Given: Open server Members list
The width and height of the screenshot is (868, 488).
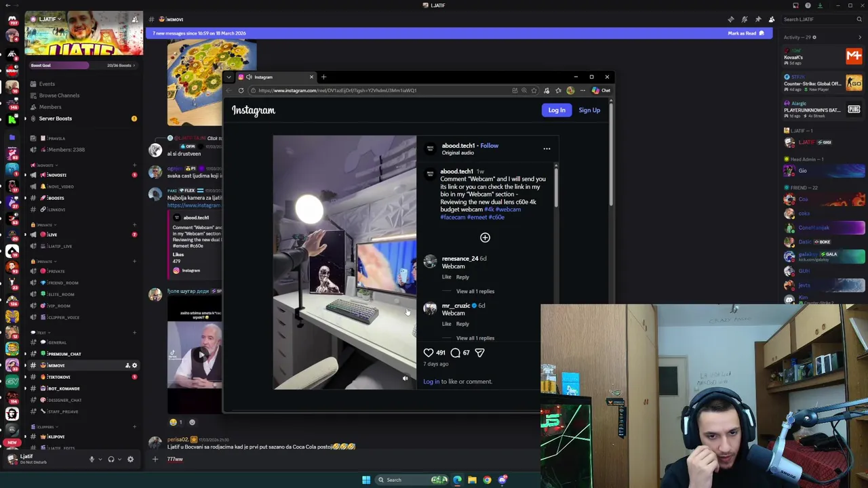Looking at the screenshot, I should [x=50, y=107].
